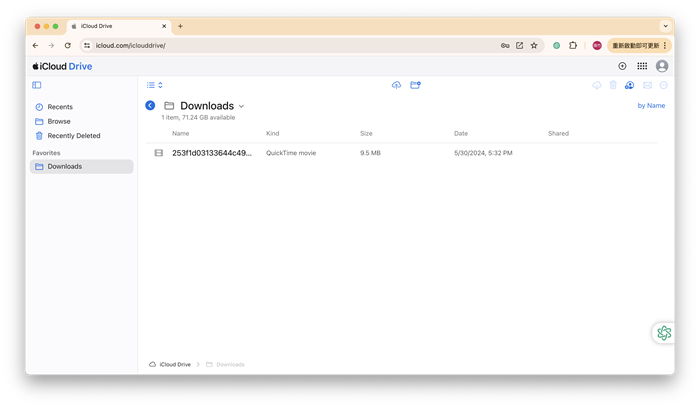
Task: Change list view layout mode
Action: pos(154,85)
